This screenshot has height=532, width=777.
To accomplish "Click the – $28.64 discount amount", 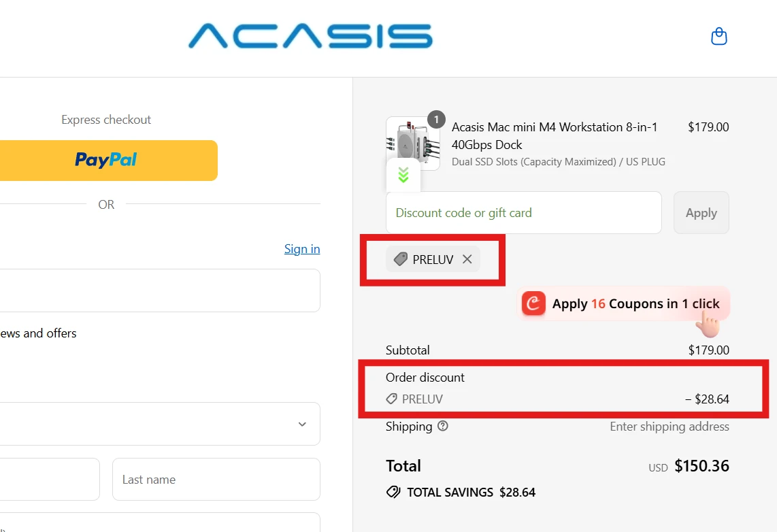I will click(707, 399).
